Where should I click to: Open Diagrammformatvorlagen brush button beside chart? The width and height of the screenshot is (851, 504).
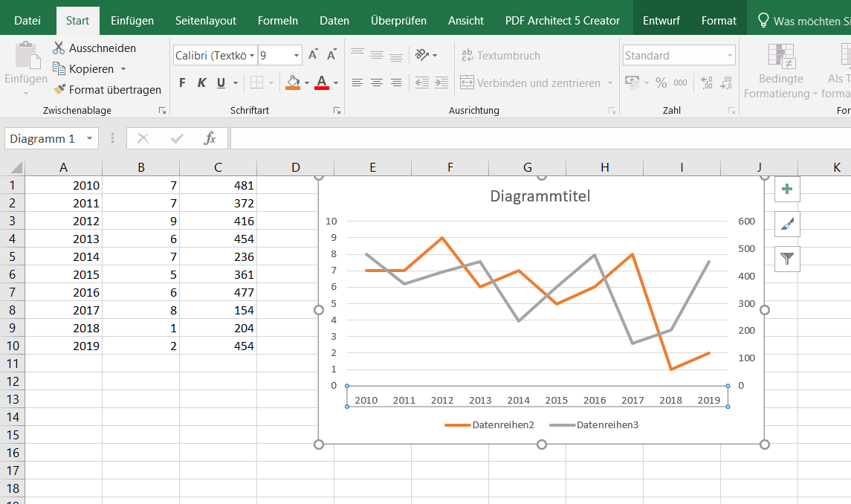(x=787, y=224)
